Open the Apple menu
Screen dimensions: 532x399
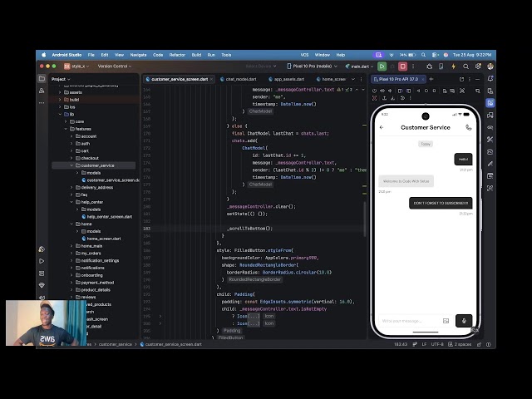point(44,55)
